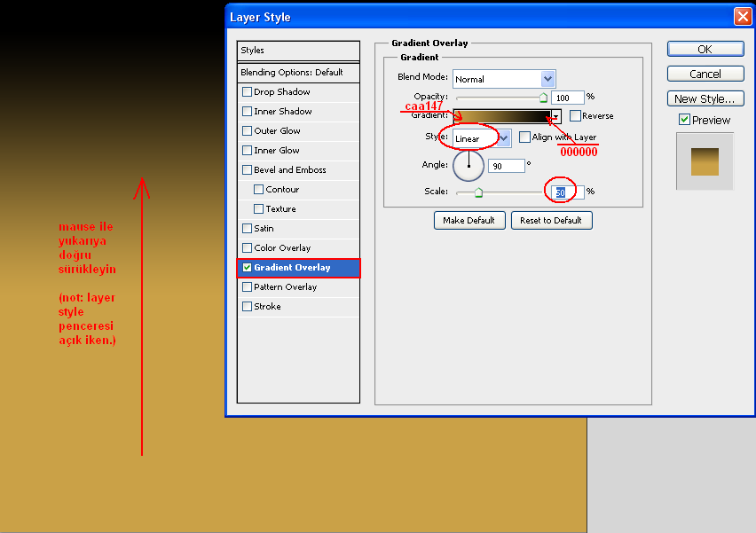This screenshot has height=533, width=756.
Task: Click the Opacity value field showing 100
Action: pos(568,98)
